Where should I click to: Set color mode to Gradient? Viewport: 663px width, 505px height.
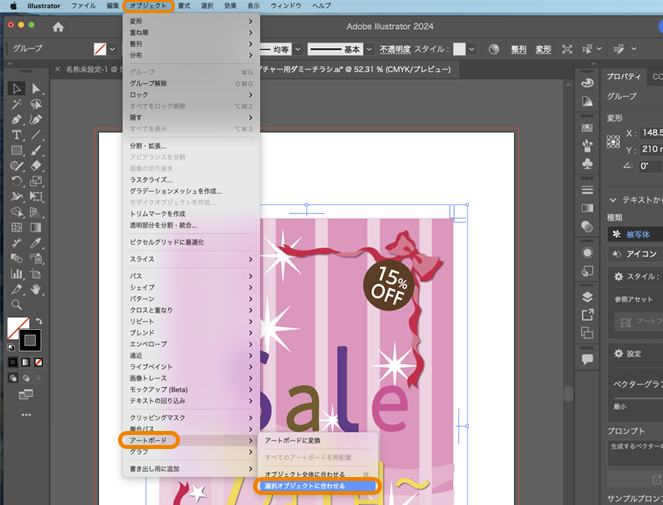click(x=26, y=362)
